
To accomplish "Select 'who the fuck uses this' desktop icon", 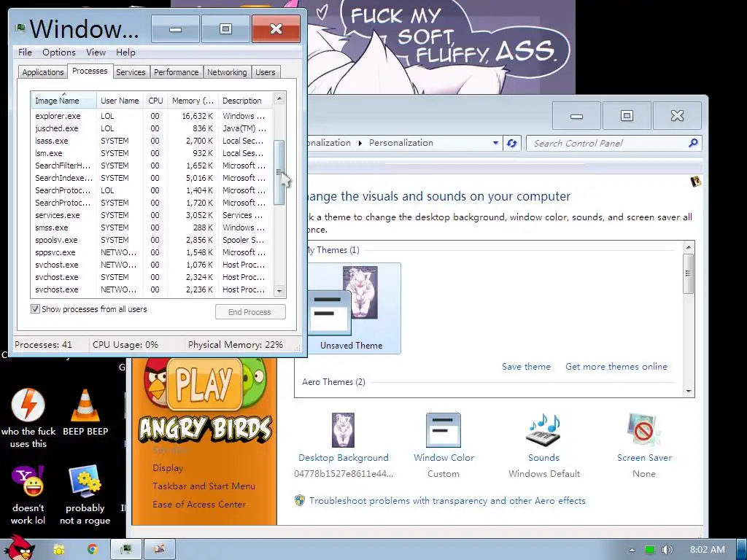I will [28, 419].
